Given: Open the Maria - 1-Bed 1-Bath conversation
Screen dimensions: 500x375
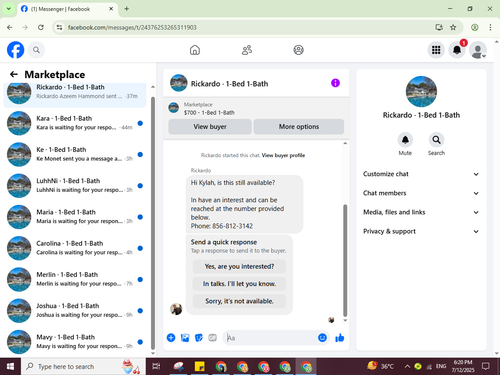Looking at the screenshot, I should point(75,217).
